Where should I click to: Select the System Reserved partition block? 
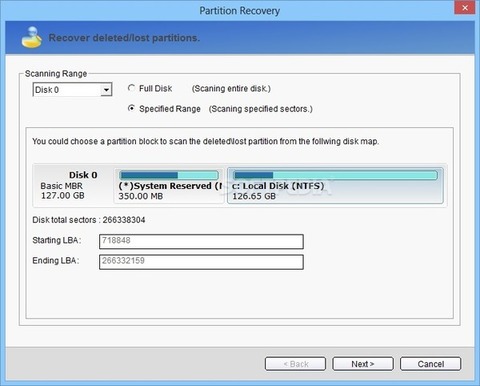169,186
